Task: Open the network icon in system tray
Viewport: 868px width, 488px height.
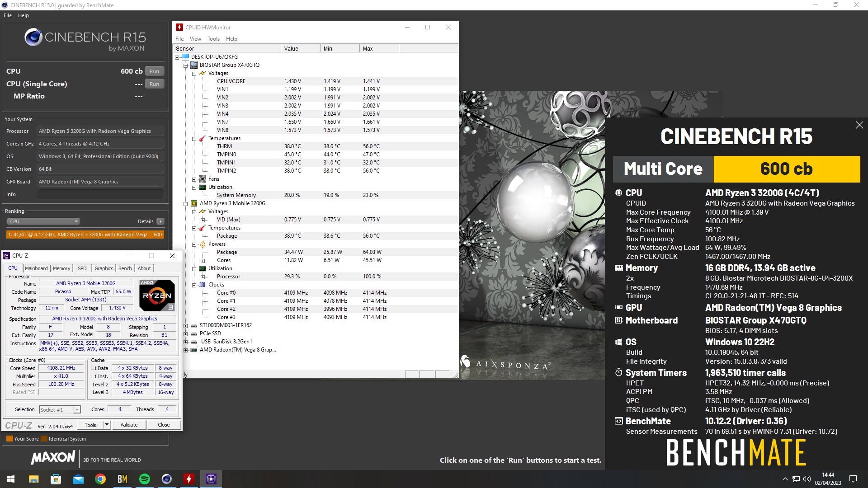Action: point(796,479)
